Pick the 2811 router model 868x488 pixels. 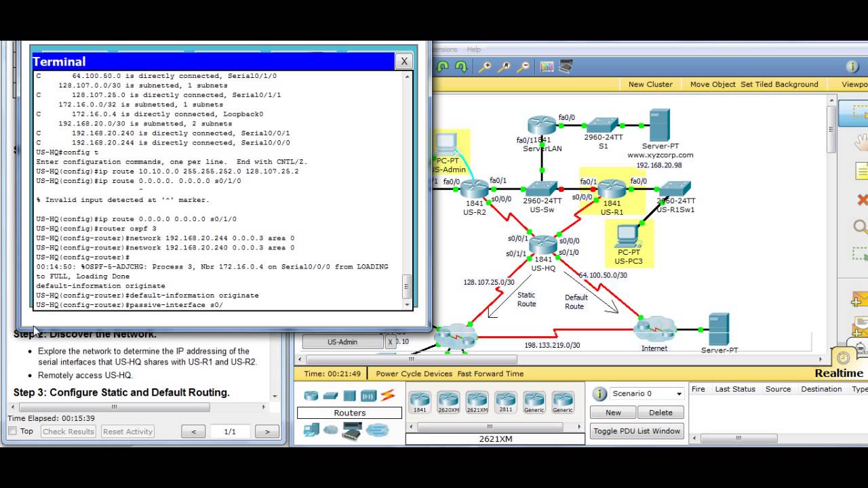(505, 402)
